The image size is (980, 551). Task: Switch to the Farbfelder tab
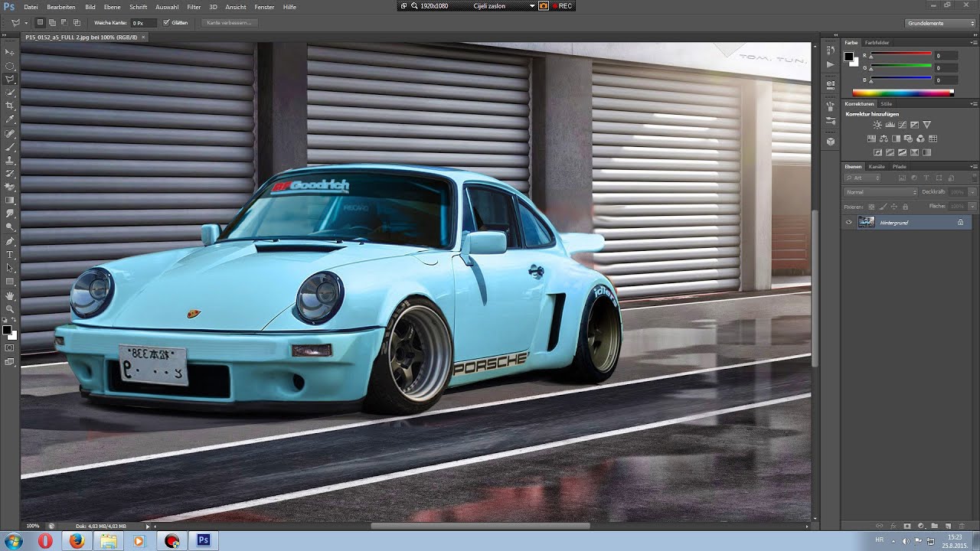[877, 43]
